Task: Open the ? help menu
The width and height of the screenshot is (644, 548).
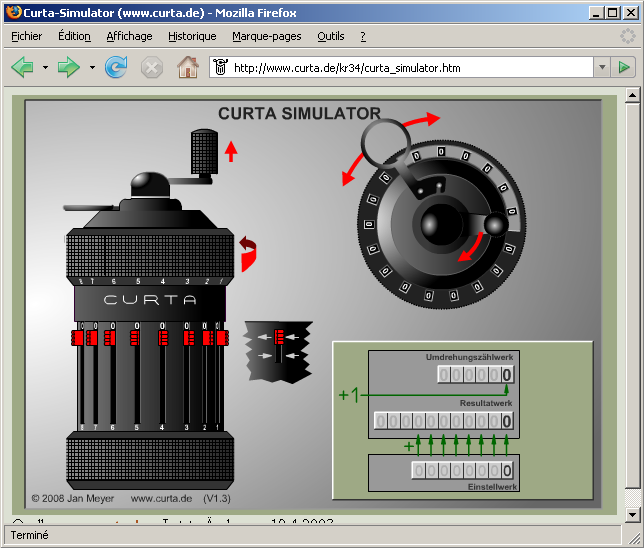Action: [x=363, y=36]
